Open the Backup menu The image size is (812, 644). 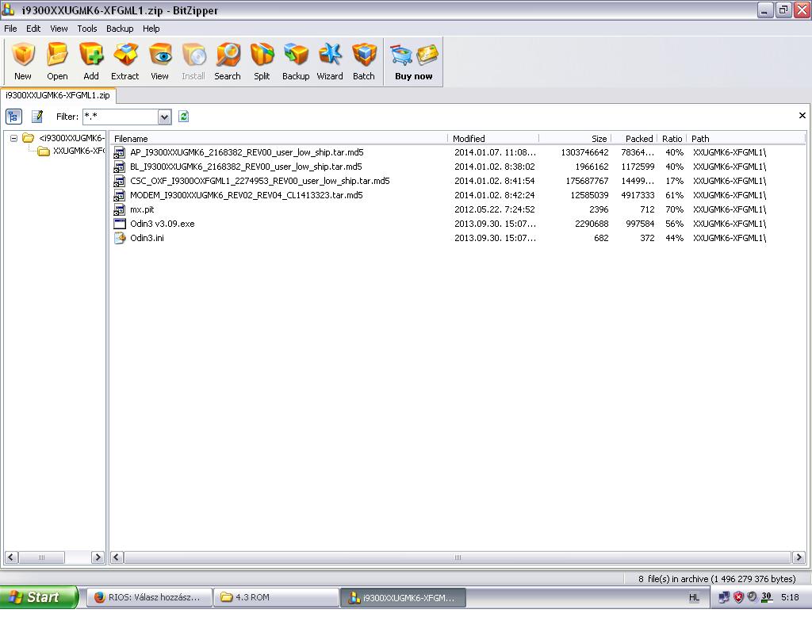click(x=120, y=29)
